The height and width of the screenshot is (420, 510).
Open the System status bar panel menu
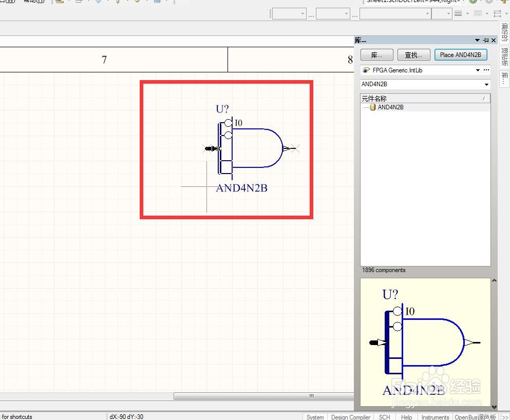pos(315,417)
